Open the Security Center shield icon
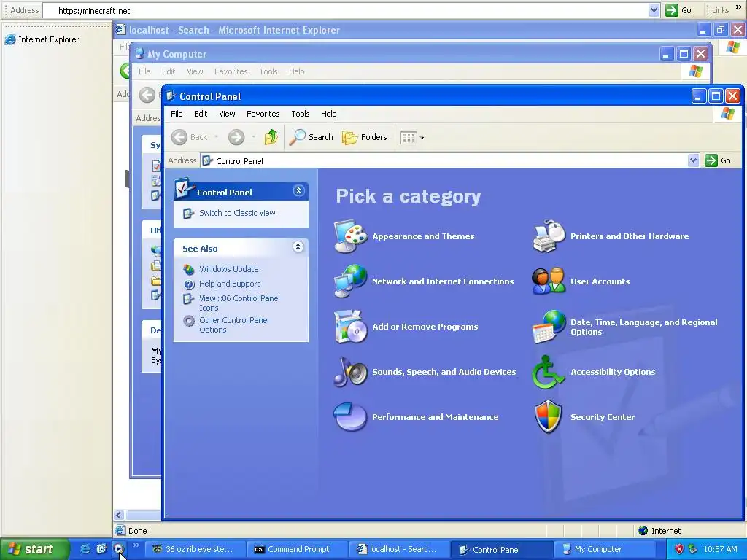 [549, 416]
